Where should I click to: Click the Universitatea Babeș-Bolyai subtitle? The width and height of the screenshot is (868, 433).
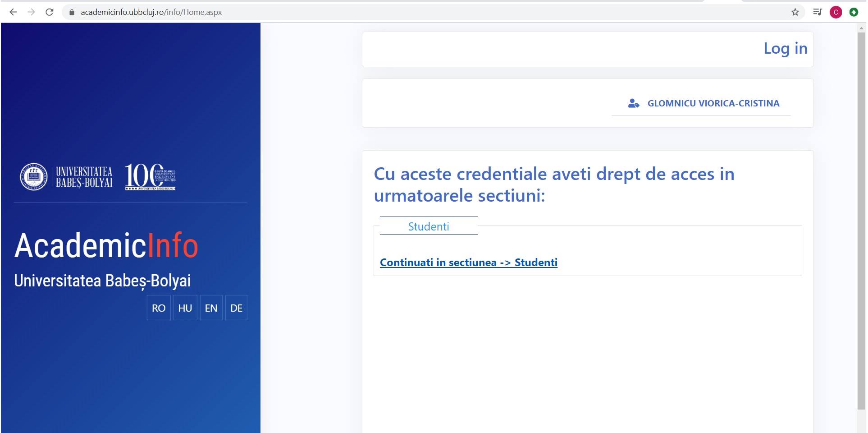[x=103, y=281]
